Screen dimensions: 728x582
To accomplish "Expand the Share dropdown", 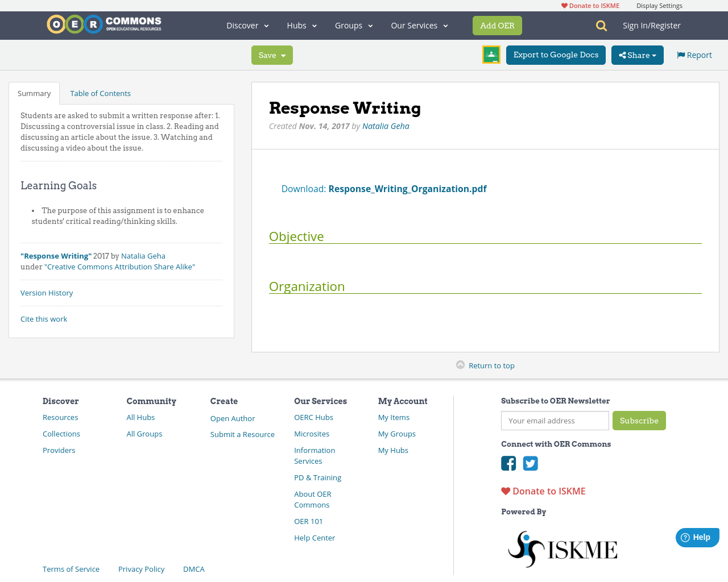I will coord(637,55).
